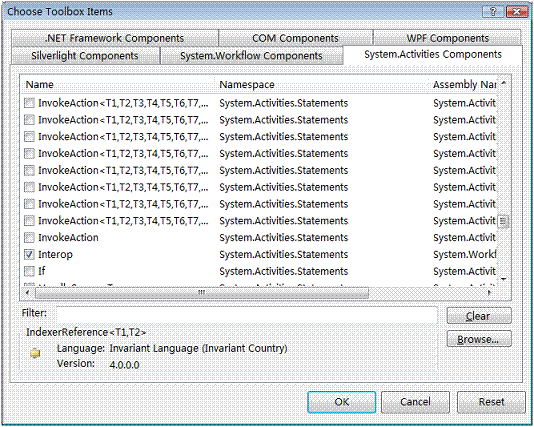The image size is (534, 427).
Task: Open the Silverlight Components tab
Action: 85,56
